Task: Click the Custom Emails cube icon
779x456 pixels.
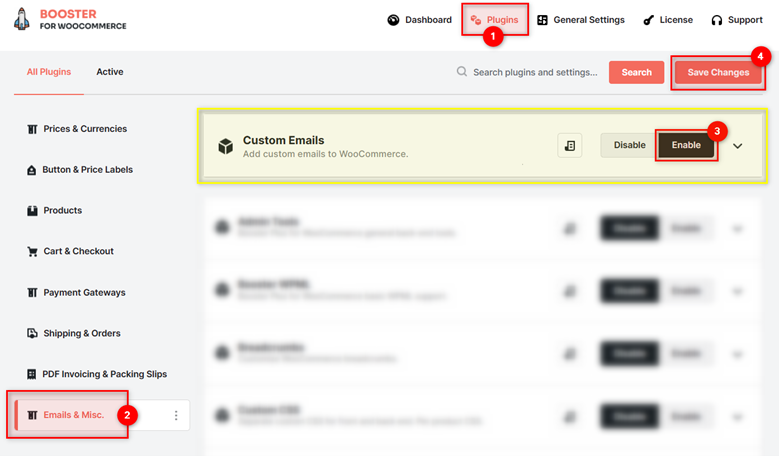Action: [x=226, y=146]
